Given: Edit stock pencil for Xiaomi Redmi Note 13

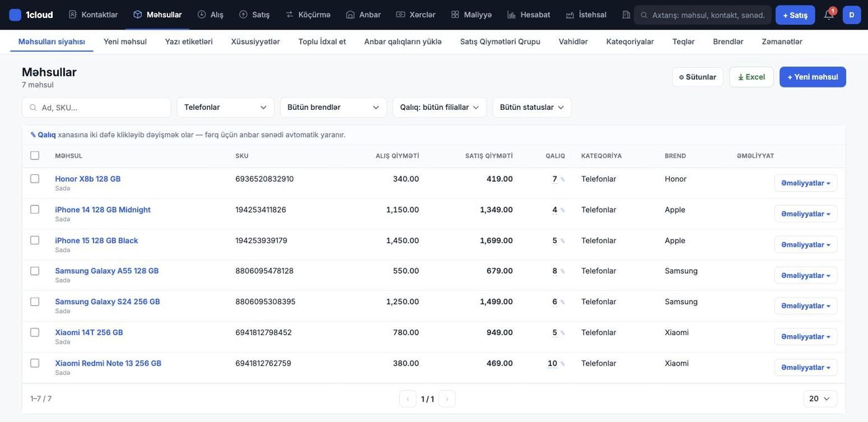Looking at the screenshot, I should pos(562,364).
